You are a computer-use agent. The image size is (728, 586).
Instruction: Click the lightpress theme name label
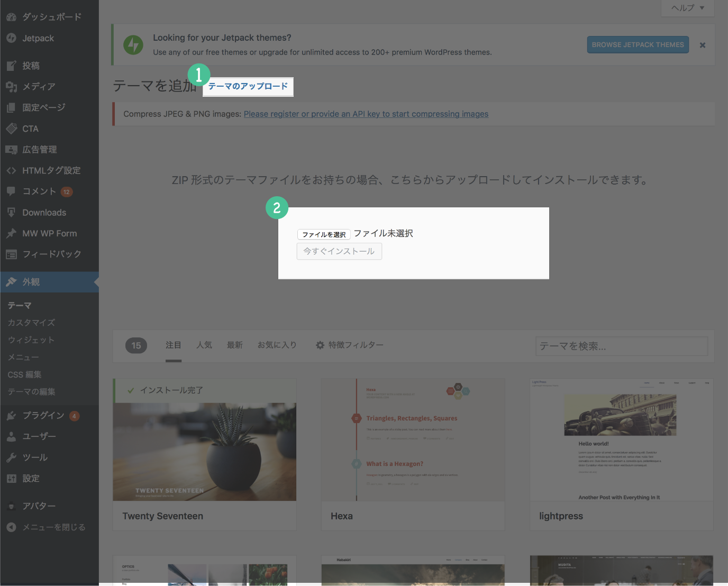pyautogui.click(x=561, y=516)
